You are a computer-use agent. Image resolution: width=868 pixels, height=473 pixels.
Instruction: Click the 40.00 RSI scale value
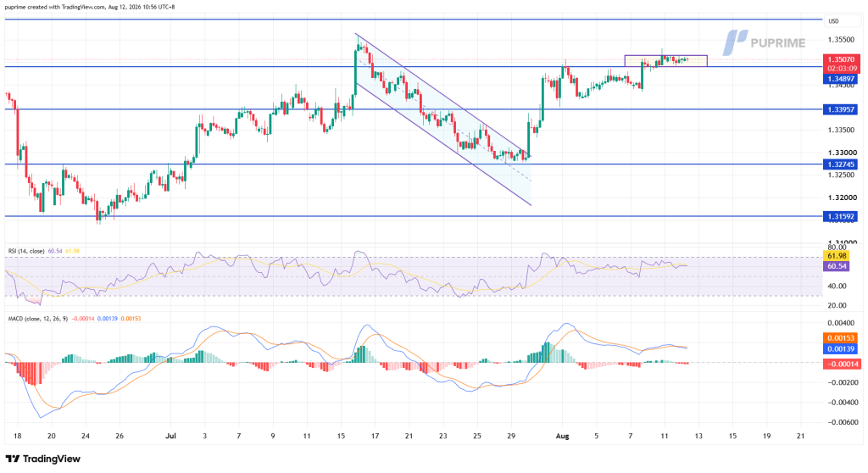click(837, 287)
